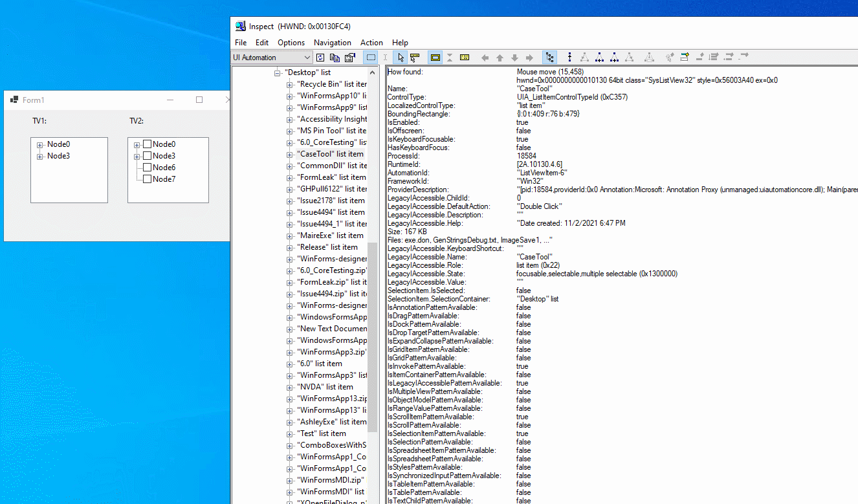
Task: Click the ControlType property row
Action: coord(507,97)
